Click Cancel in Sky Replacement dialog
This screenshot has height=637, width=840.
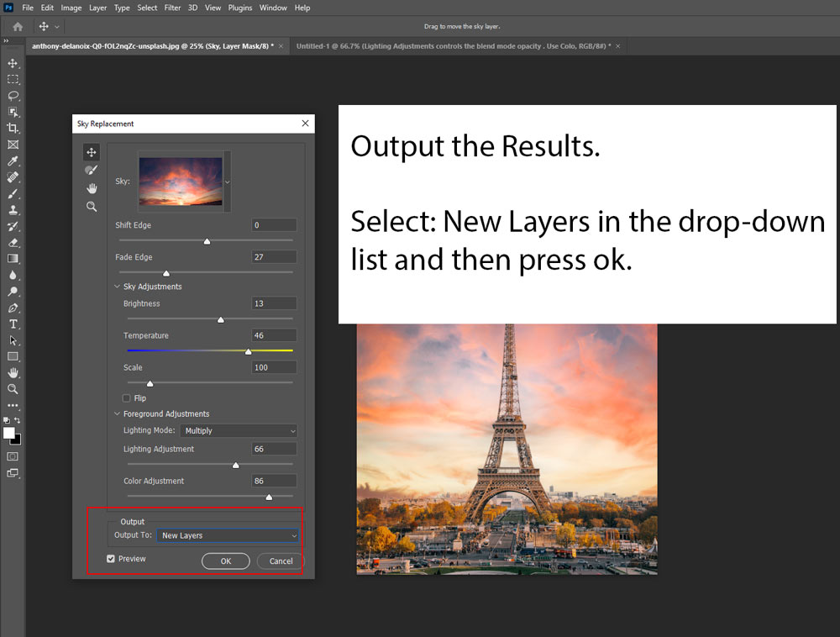pyautogui.click(x=281, y=561)
